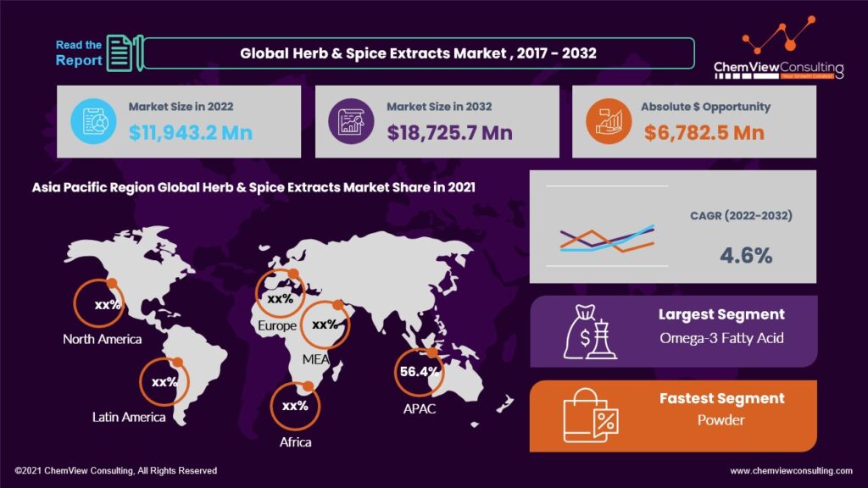Click the Largest Segment Omega-3 Fatty Acid panel
Image resolution: width=868 pixels, height=488 pixels.
coord(674,330)
